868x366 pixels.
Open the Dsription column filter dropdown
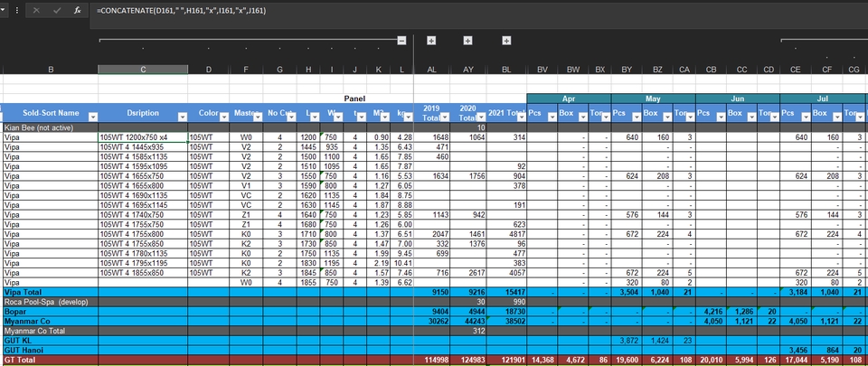tap(182, 117)
